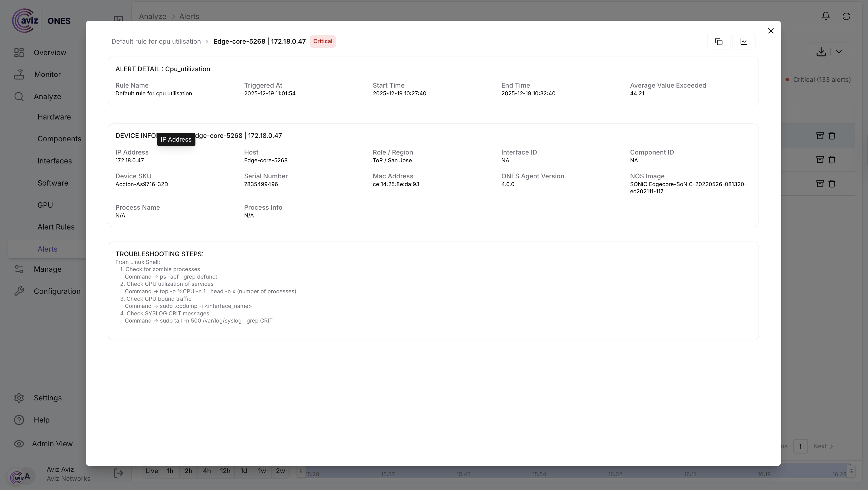Delete the third alert row
This screenshot has width=868, height=490.
point(832,184)
